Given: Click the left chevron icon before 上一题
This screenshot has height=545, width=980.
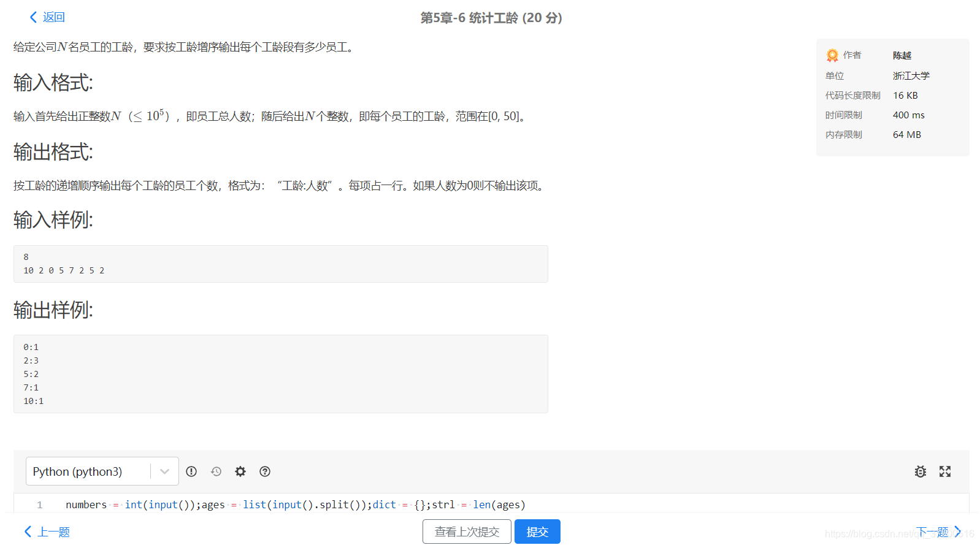Looking at the screenshot, I should click(28, 532).
